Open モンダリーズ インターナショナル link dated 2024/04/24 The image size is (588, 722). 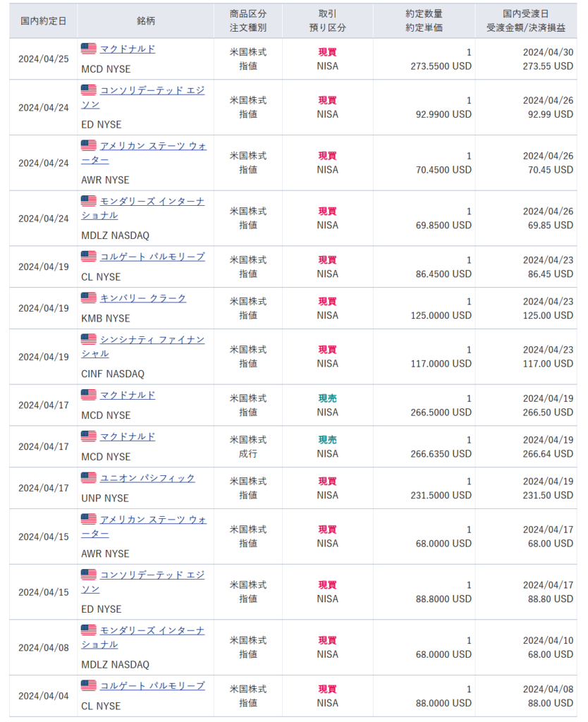pos(152,202)
